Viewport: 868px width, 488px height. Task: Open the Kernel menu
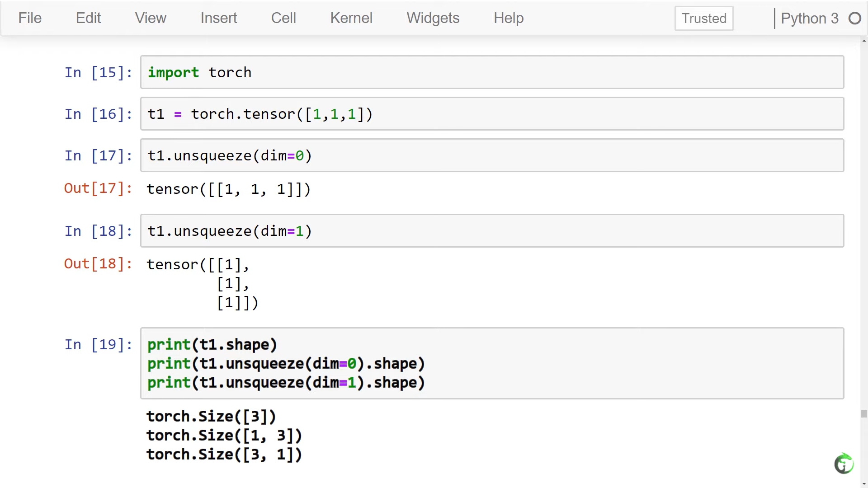click(351, 18)
